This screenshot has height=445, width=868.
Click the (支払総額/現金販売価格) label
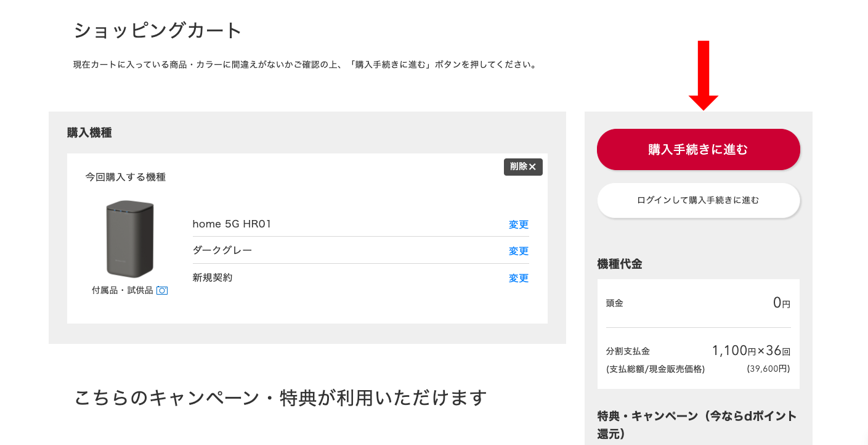point(655,369)
